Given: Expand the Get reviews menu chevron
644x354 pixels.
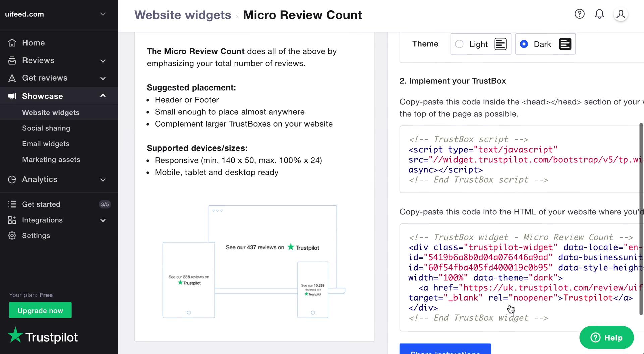Looking at the screenshot, I should 103,78.
